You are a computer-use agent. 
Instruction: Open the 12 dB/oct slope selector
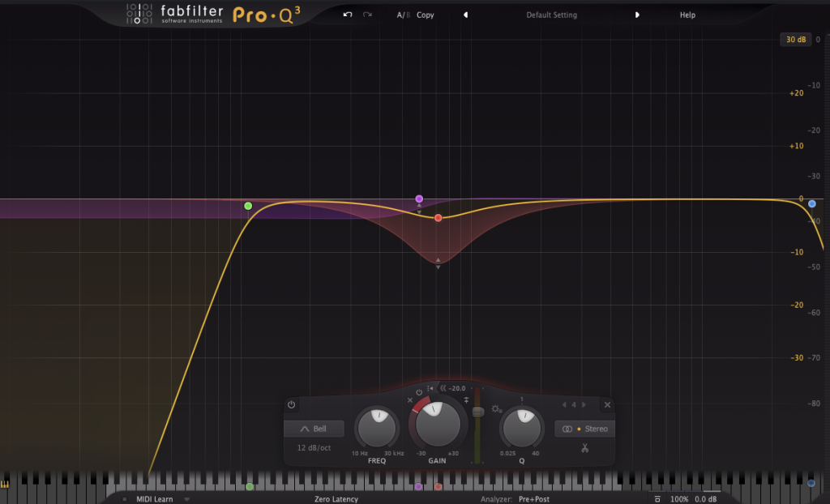tap(314, 448)
